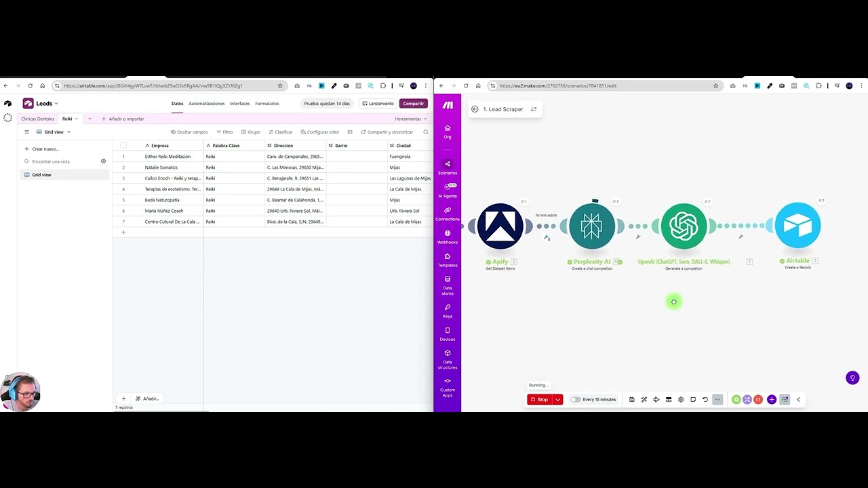Image resolution: width=868 pixels, height=488 pixels.
Task: Open Devices in Make sidebar
Action: (x=447, y=333)
